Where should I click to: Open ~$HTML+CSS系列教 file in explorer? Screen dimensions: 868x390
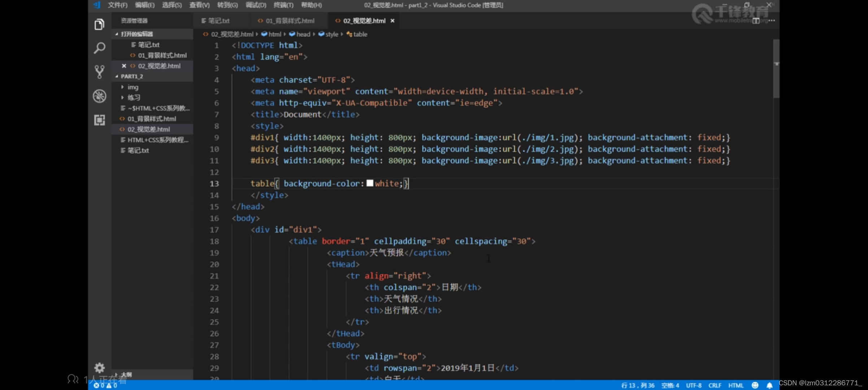(x=152, y=108)
